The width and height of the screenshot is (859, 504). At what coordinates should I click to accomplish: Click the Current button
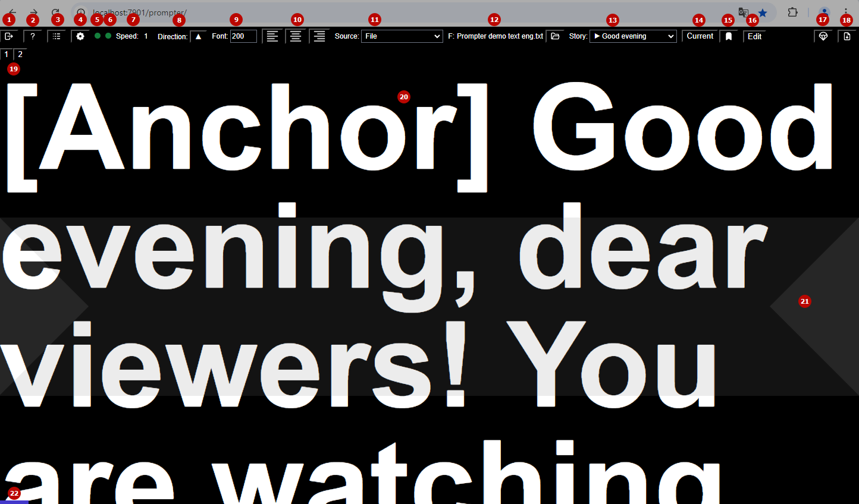(x=700, y=36)
